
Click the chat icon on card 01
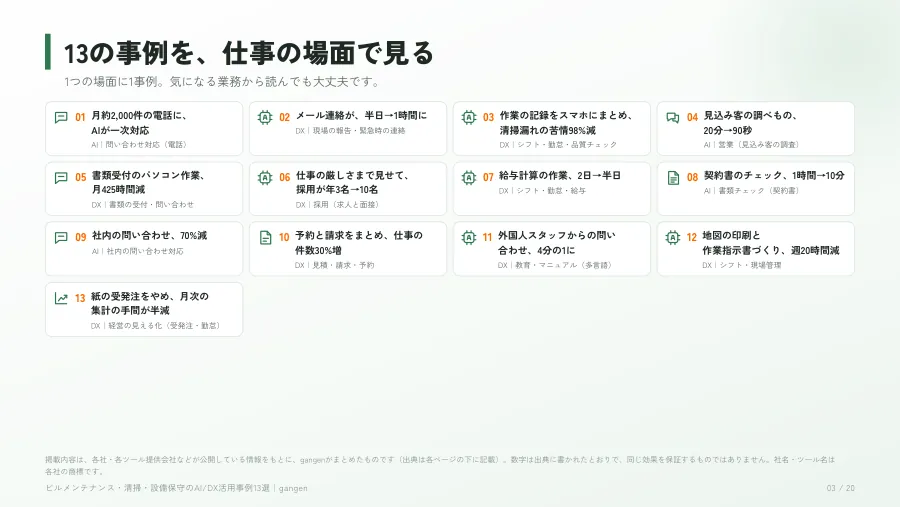click(x=61, y=118)
